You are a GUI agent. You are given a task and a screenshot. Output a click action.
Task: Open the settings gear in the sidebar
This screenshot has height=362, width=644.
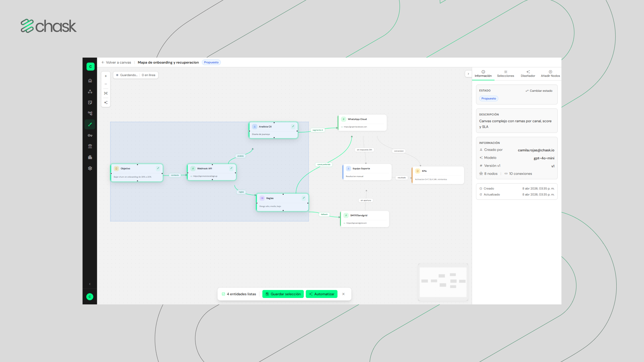click(90, 168)
